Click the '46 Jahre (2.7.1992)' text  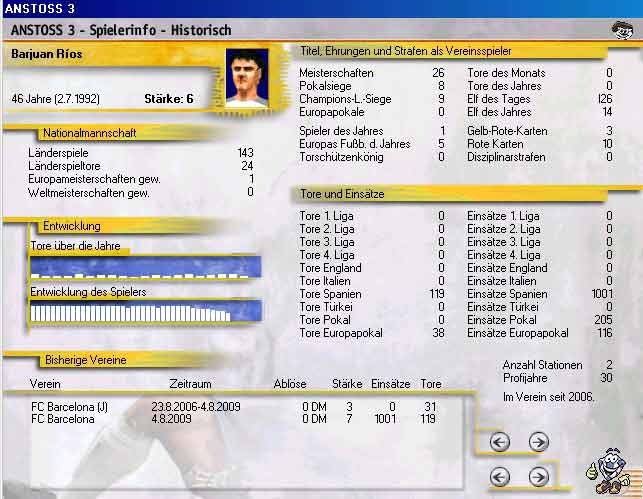(56, 99)
